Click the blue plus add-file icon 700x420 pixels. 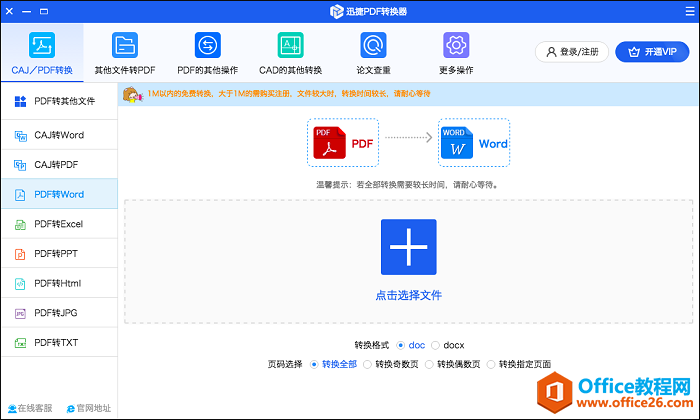point(408,247)
